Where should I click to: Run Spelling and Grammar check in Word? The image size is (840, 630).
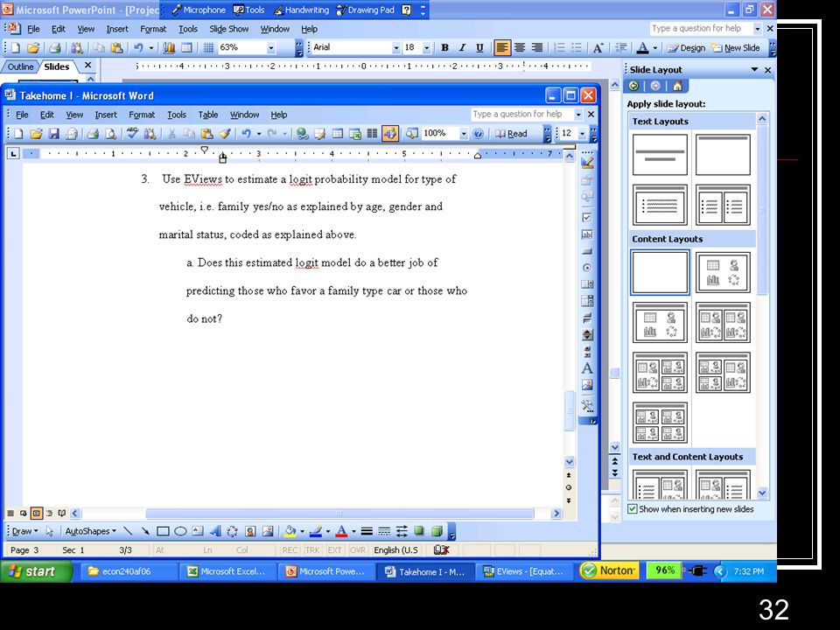pyautogui.click(x=133, y=133)
